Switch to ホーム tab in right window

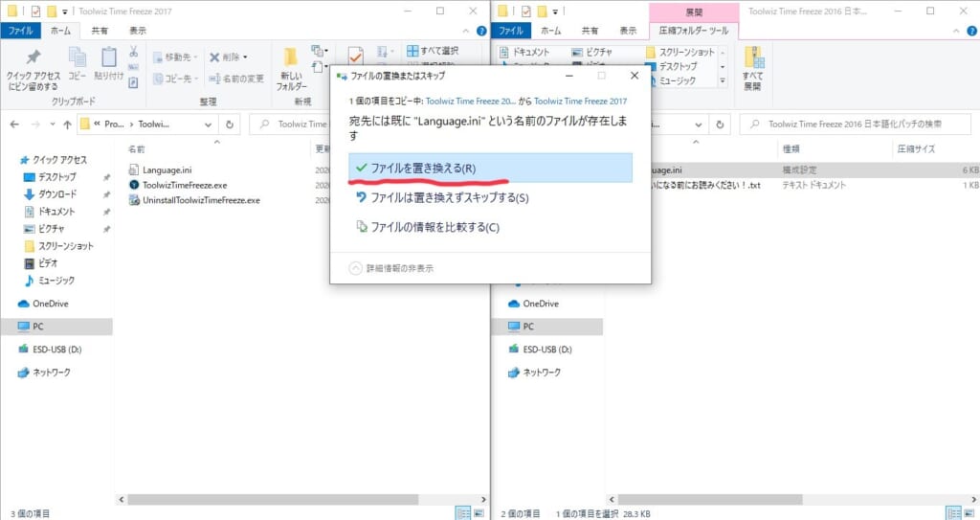[550, 31]
